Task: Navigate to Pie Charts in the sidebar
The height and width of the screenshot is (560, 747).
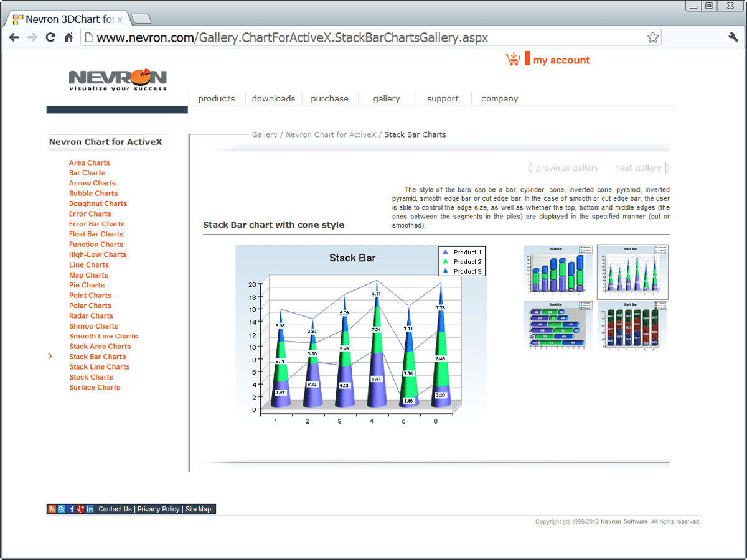Action: tap(87, 285)
